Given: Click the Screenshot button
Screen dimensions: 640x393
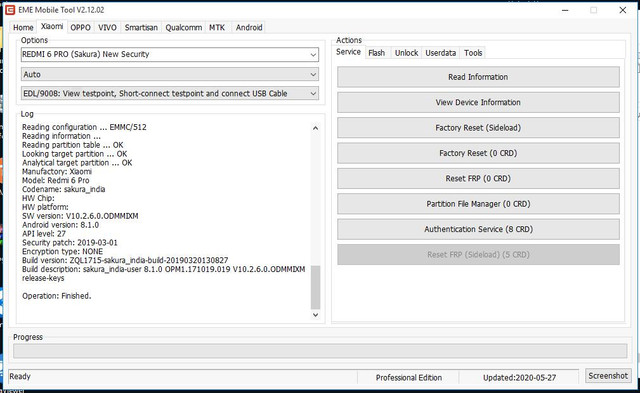Looking at the screenshot, I should tap(608, 375).
